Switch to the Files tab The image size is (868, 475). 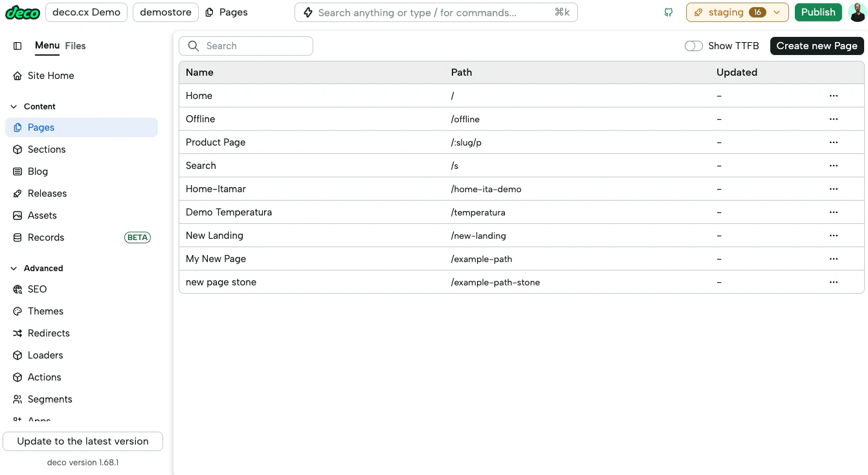click(75, 45)
